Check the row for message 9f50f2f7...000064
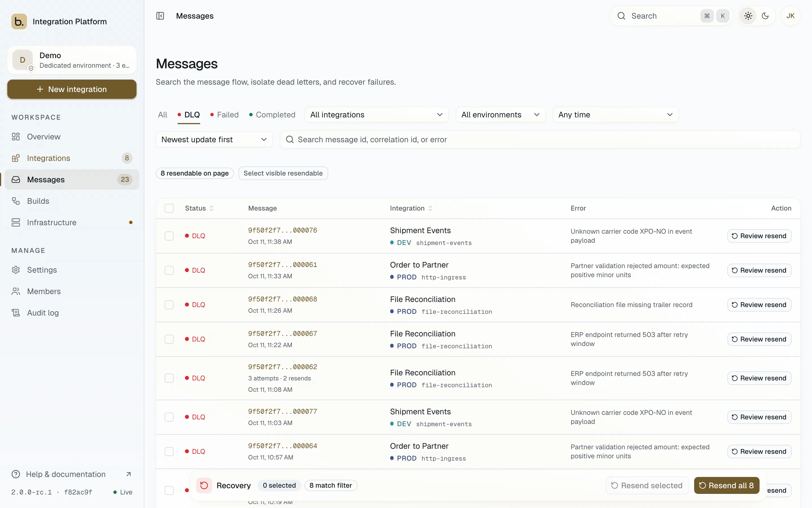The image size is (812, 508). [x=169, y=452]
